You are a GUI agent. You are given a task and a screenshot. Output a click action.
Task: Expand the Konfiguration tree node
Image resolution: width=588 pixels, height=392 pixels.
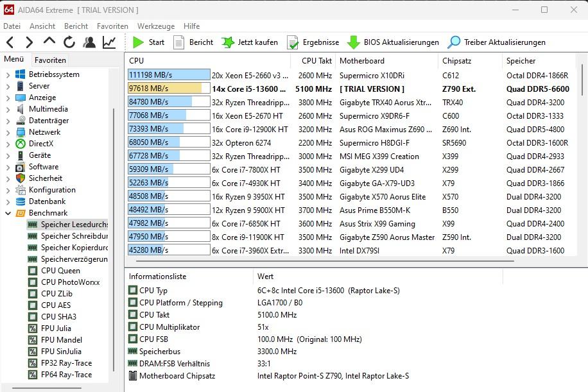(8, 190)
